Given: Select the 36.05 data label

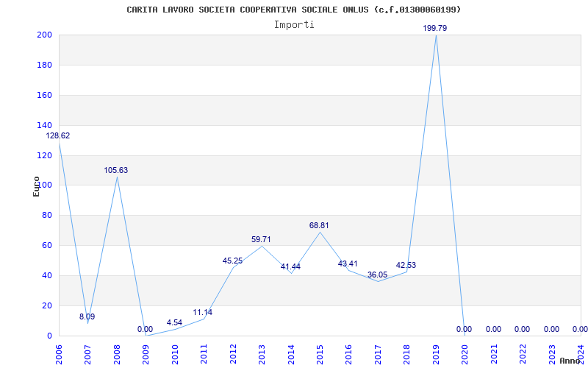Looking at the screenshot, I should point(377,275).
